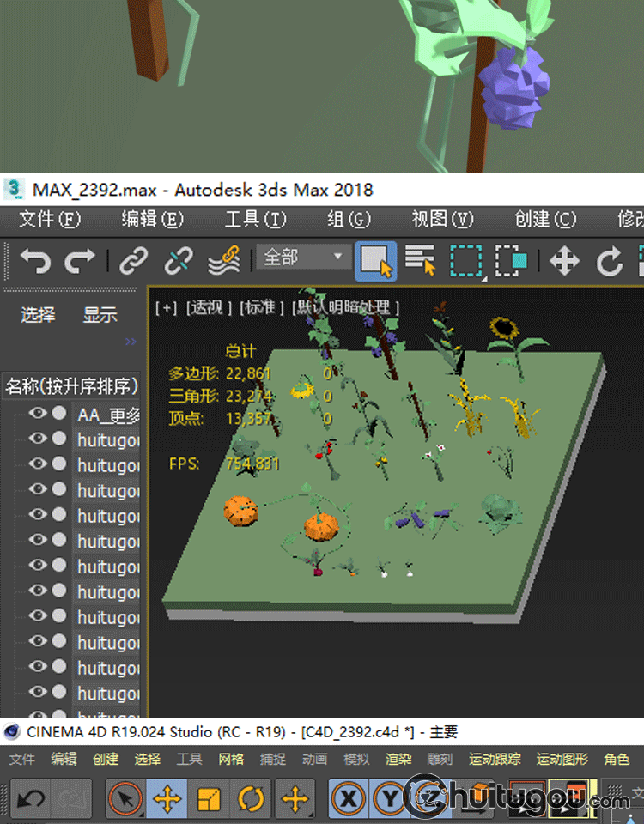Select the Rotate tool in 3ds Max toolbar
The height and width of the screenshot is (824, 644).
[x=610, y=261]
